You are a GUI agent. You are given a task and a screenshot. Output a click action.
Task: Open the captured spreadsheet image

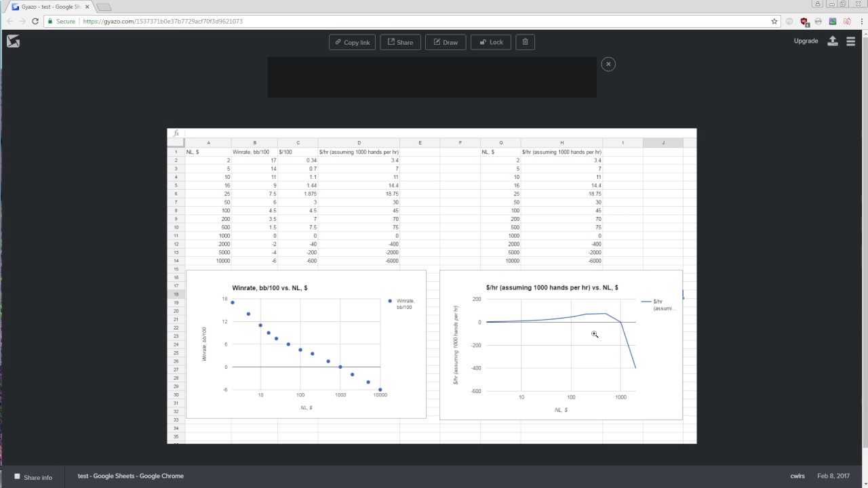(x=432, y=286)
